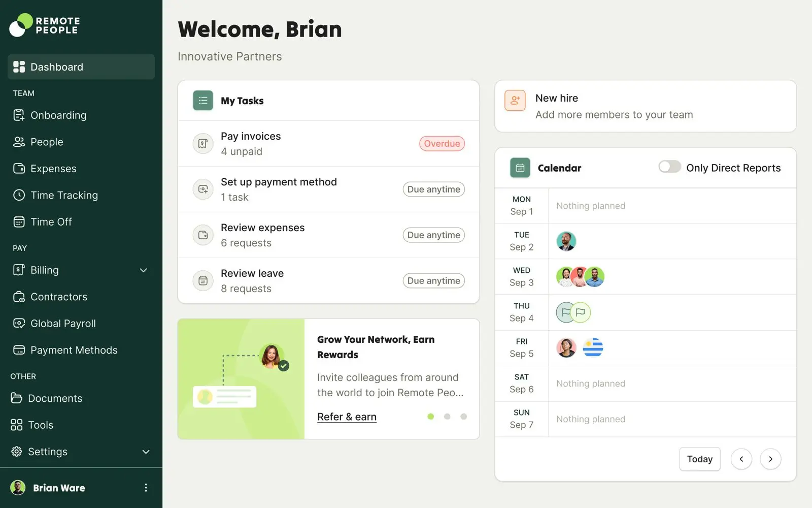Image resolution: width=812 pixels, height=508 pixels.
Task: Expand the Settings submenu chevron
Action: point(146,452)
